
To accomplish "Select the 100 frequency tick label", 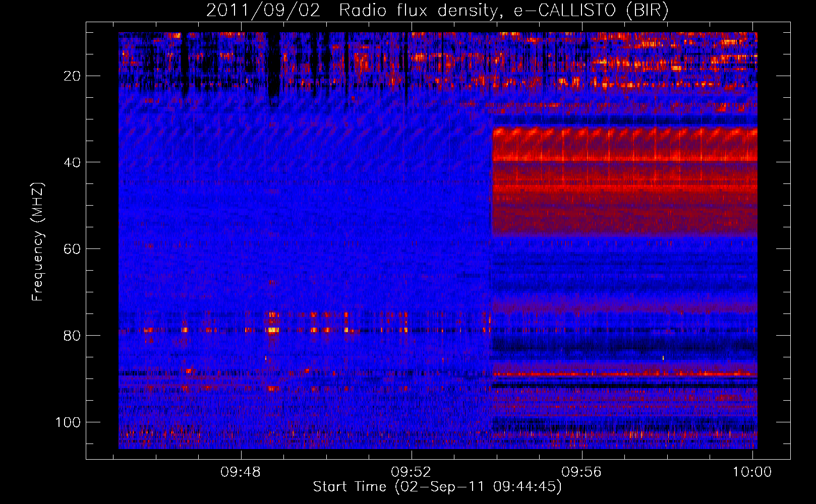I will pos(69,422).
